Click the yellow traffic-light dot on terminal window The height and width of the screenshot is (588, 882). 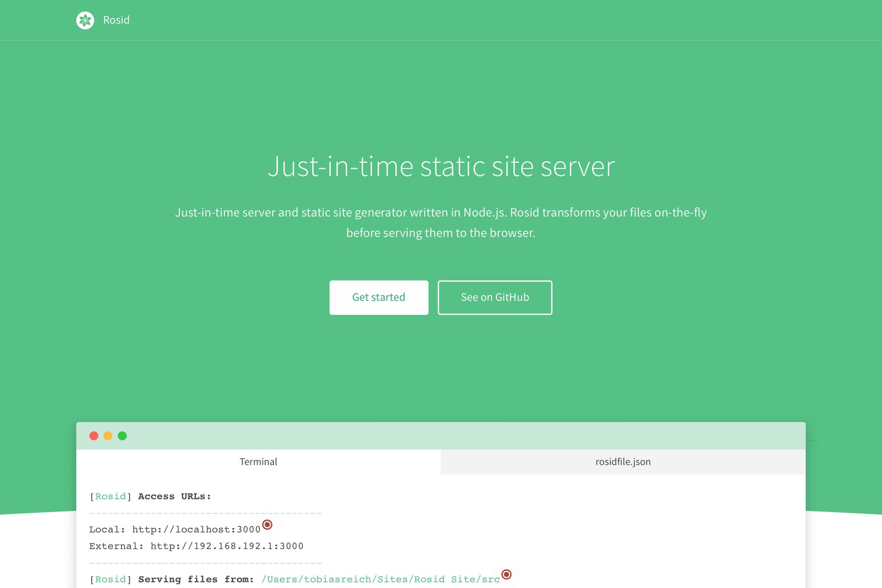[108, 435]
